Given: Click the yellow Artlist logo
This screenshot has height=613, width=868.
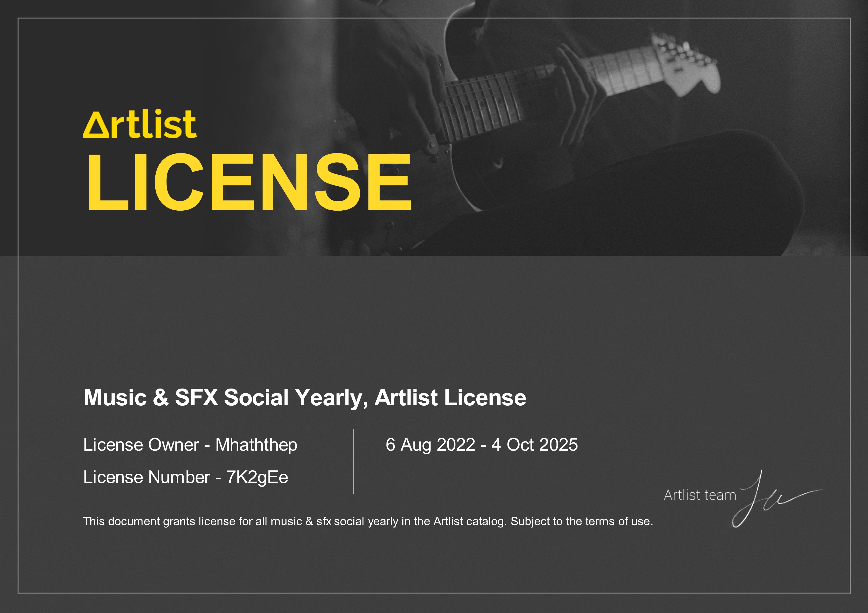Looking at the screenshot, I should [x=140, y=124].
